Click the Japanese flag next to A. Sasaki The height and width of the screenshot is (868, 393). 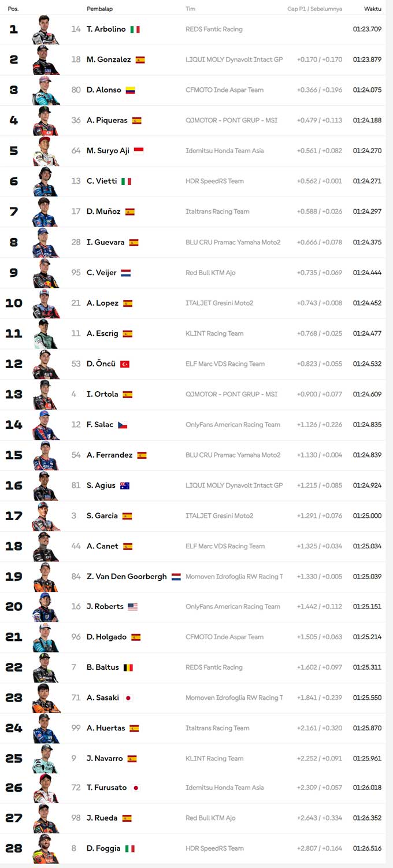point(128,698)
